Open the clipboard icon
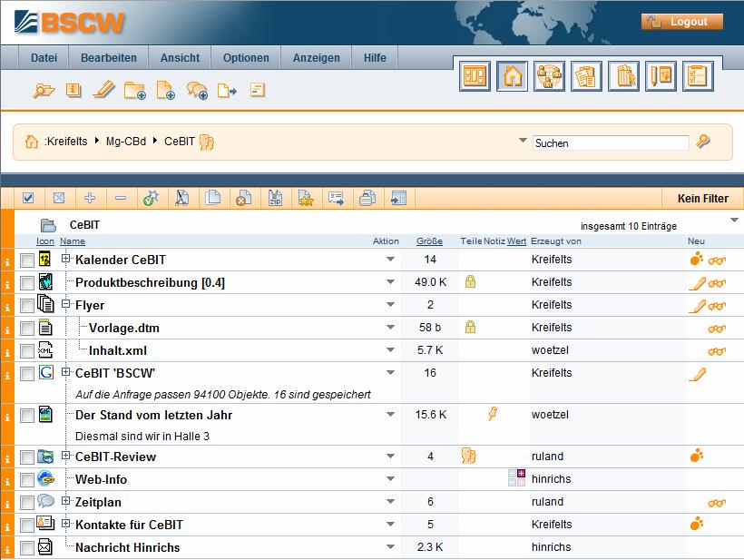This screenshot has width=744, height=560. point(586,76)
